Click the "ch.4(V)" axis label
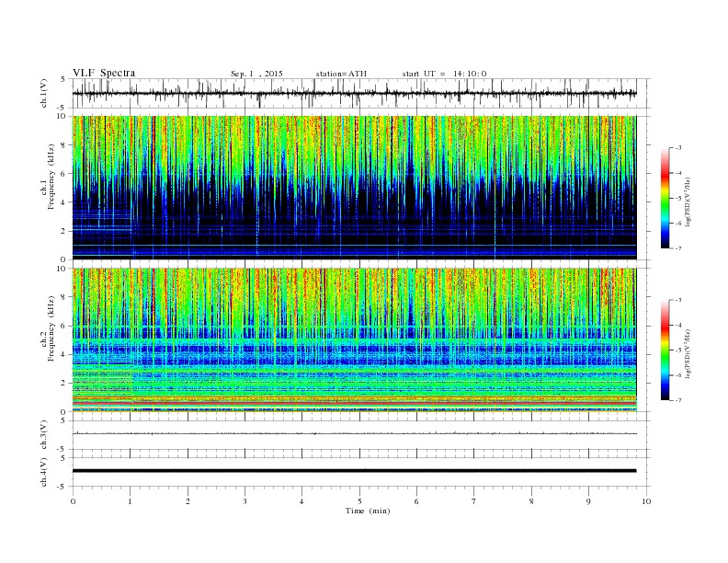The height and width of the screenshot is (563, 728). (x=43, y=472)
